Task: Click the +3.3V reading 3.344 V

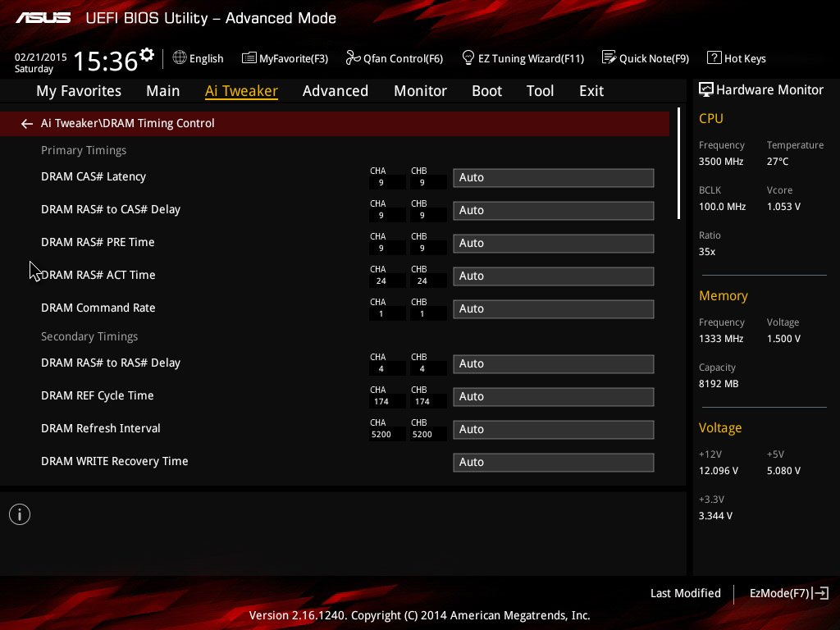Action: (715, 516)
